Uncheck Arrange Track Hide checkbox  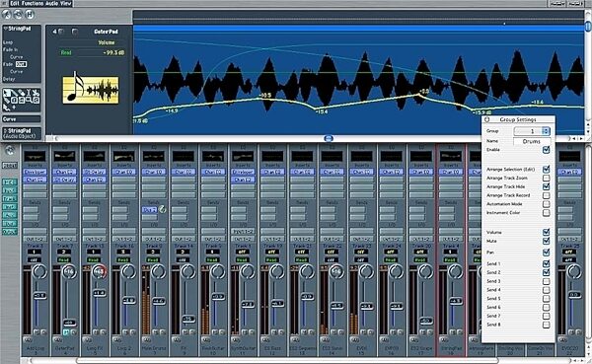546,186
